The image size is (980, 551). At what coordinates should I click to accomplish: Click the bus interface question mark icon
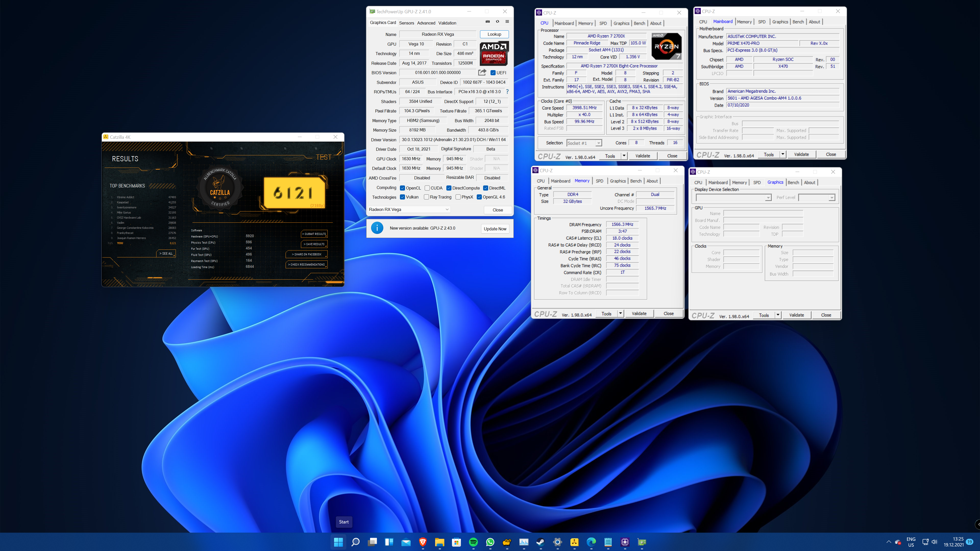tap(507, 92)
